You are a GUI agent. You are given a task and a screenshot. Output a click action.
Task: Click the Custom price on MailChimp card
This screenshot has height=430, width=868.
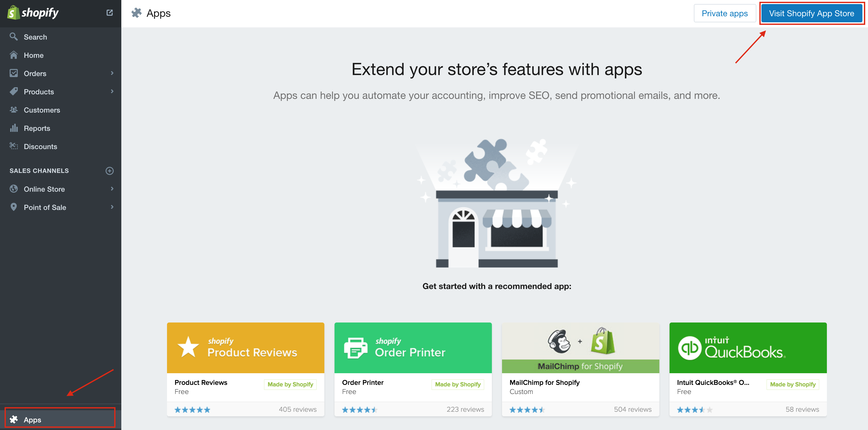click(x=521, y=392)
